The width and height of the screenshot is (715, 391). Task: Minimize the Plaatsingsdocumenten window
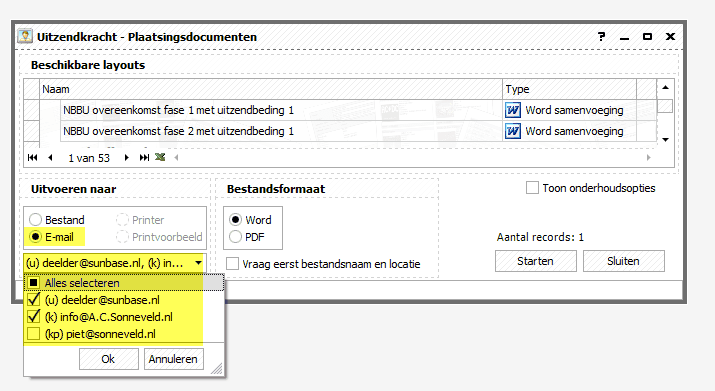pos(624,38)
